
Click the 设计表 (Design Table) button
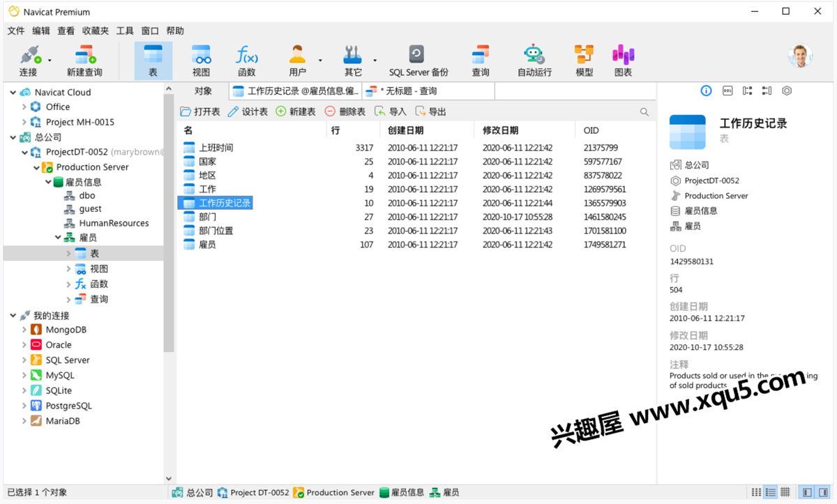pos(248,112)
